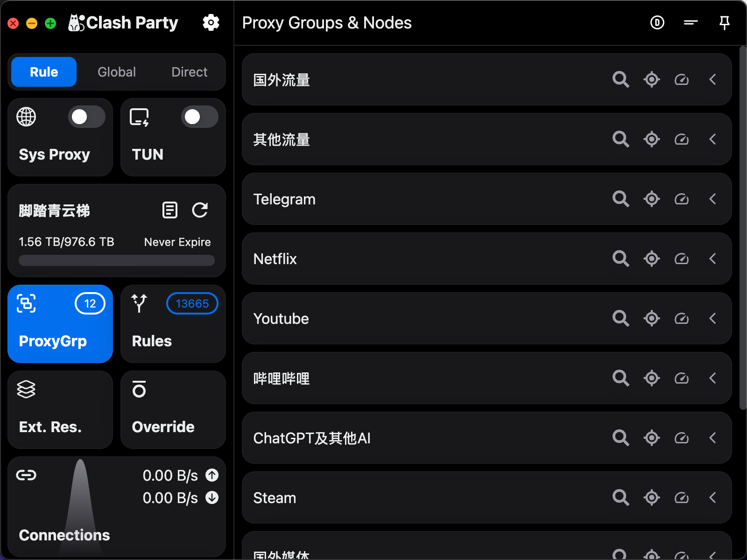Expand the 哔哩哔哩 proxy group

pos(712,378)
